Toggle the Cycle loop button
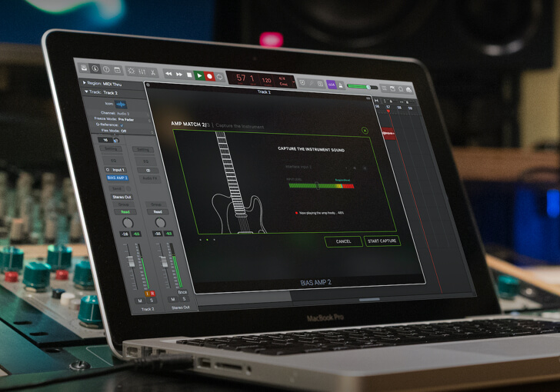560x392 pixels. pyautogui.click(x=220, y=77)
